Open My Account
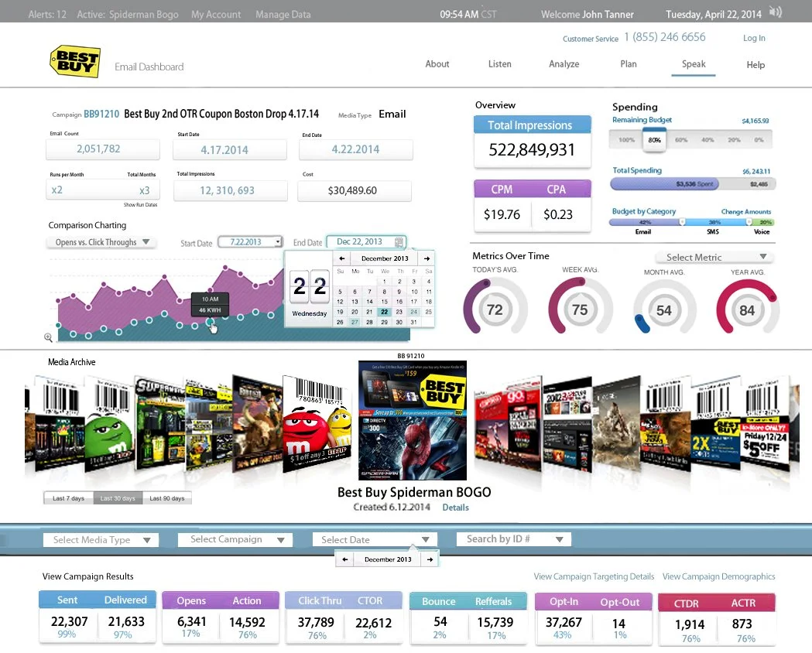Viewport: 812px width, 653px height. pyautogui.click(x=216, y=15)
